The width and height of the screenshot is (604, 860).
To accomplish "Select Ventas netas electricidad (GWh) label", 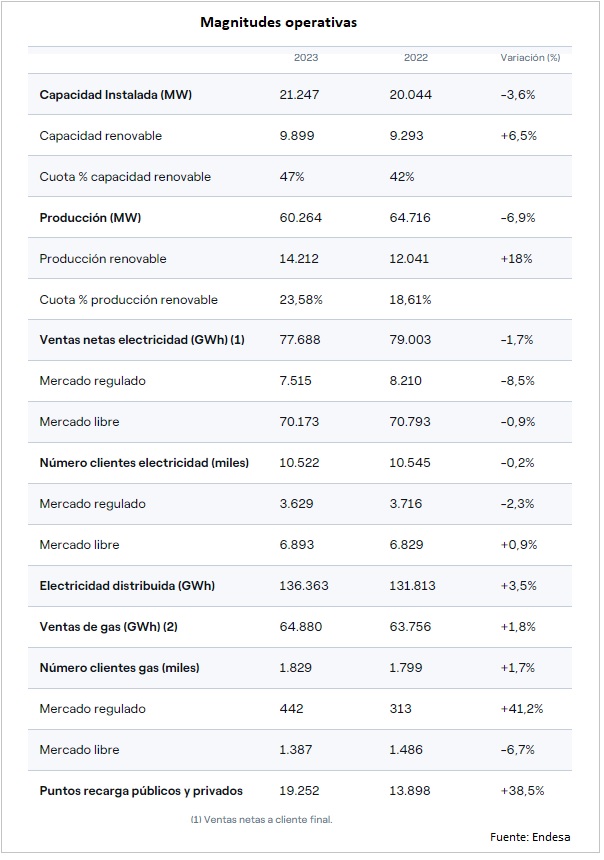I will [142, 340].
